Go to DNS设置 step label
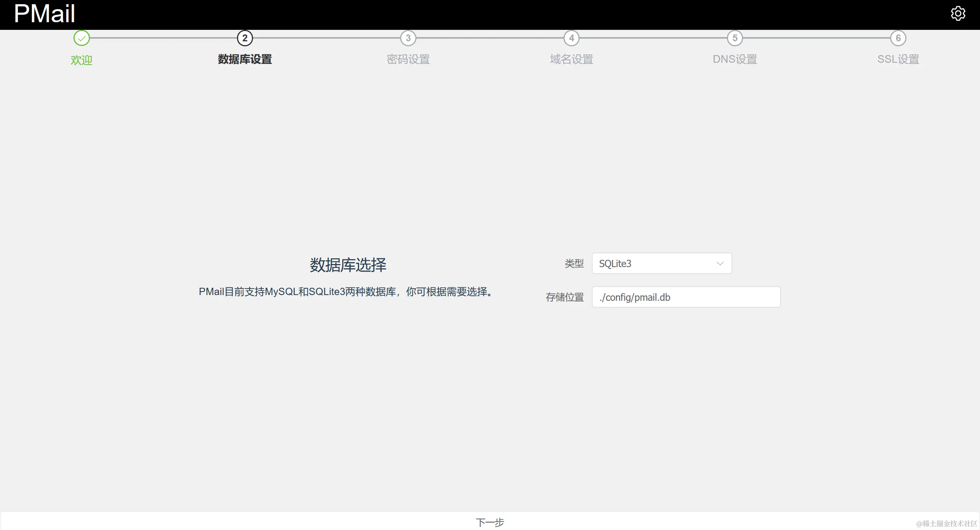The image size is (980, 530). tap(735, 59)
